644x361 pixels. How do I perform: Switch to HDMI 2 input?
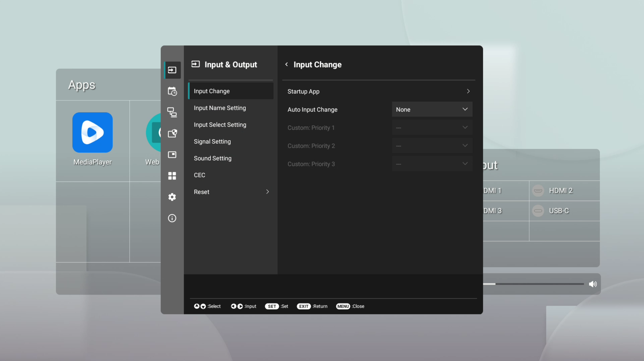(560, 191)
